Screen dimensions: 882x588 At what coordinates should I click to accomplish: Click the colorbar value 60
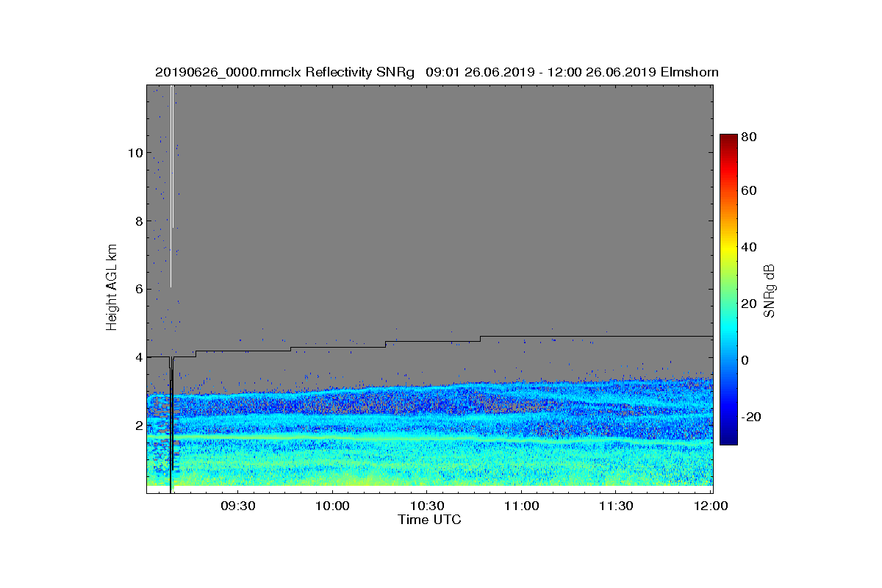(750, 191)
